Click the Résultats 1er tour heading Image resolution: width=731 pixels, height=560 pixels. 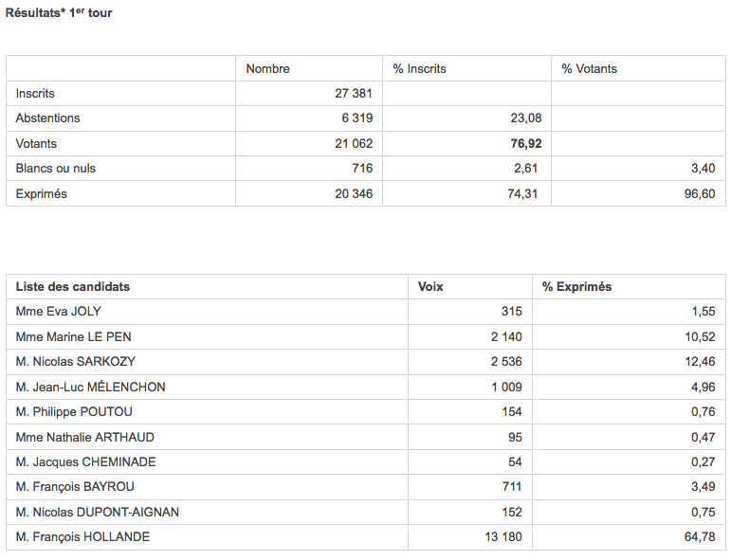pos(59,12)
